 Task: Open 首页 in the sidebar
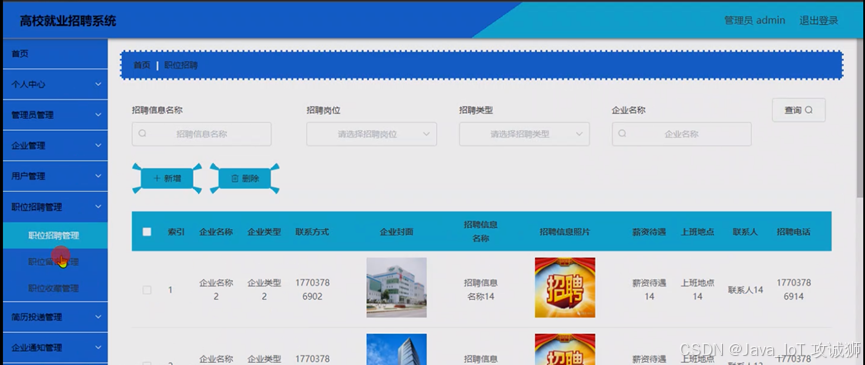[x=55, y=54]
